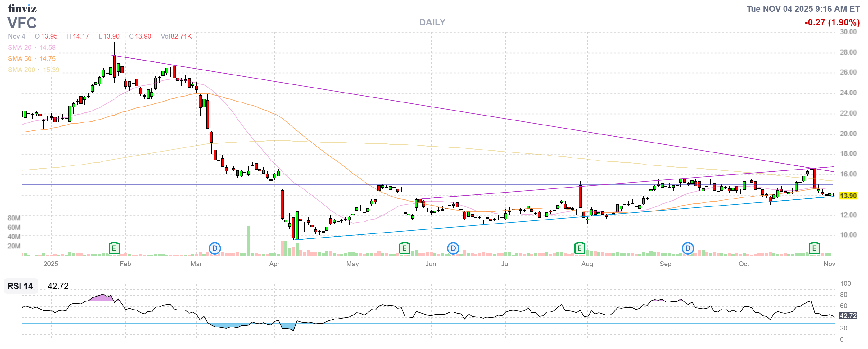This screenshot has height=349, width=868.
Task: Click the 42.72 RSI value badge
Action: [x=848, y=316]
